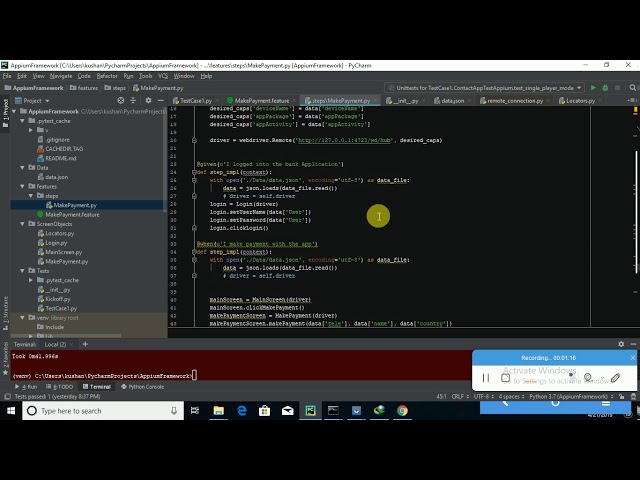Image resolution: width=640 pixels, height=480 pixels.
Task: Collapse the venv library root folder
Action: (22, 318)
